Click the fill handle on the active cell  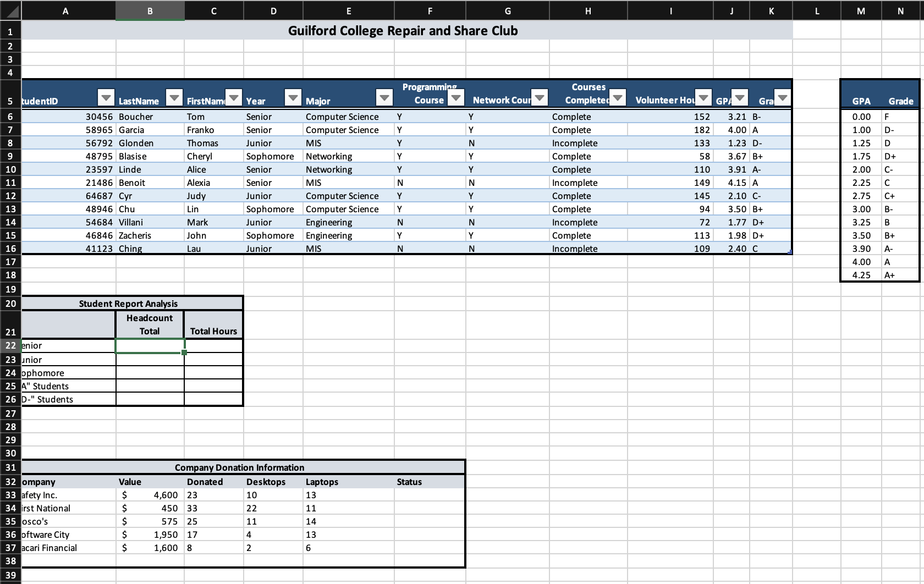[184, 352]
